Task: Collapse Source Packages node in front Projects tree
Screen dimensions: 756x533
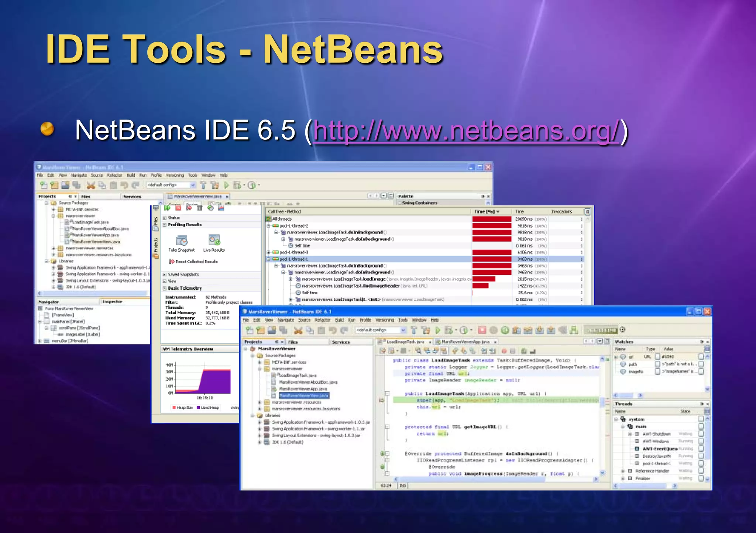Action: pos(253,356)
